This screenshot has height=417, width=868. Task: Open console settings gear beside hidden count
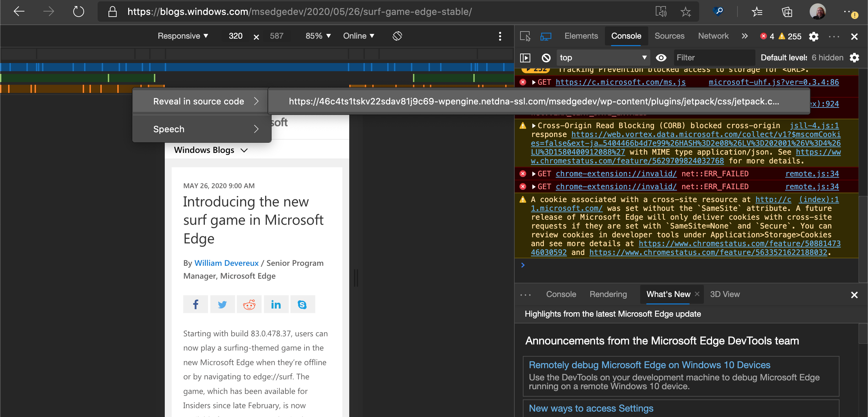[x=854, y=58]
